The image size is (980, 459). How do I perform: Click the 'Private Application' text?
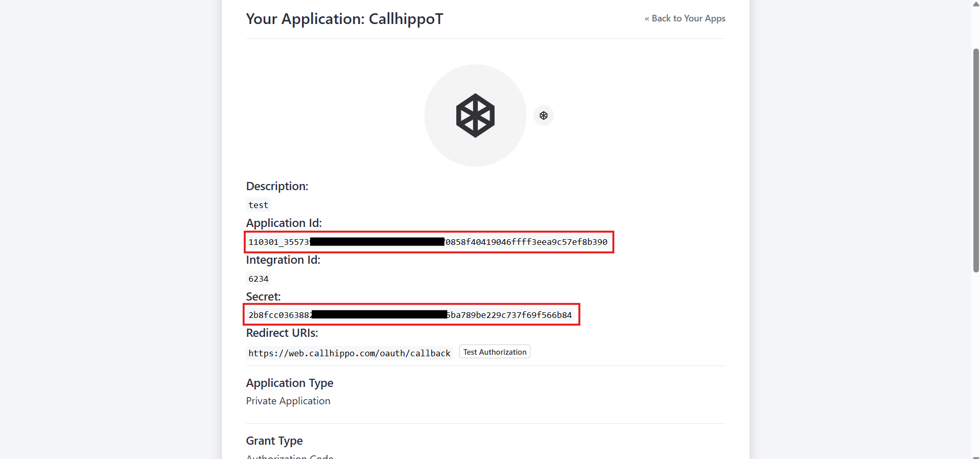point(288,401)
